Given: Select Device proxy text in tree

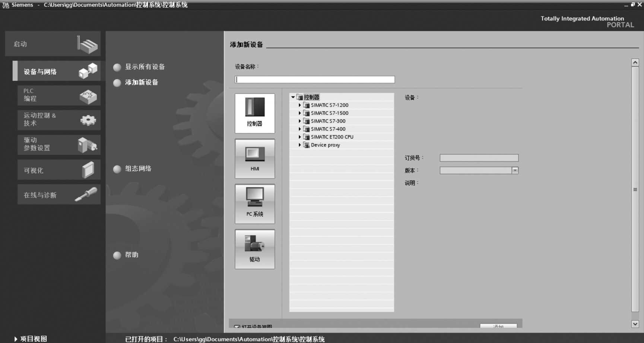Looking at the screenshot, I should 326,145.
